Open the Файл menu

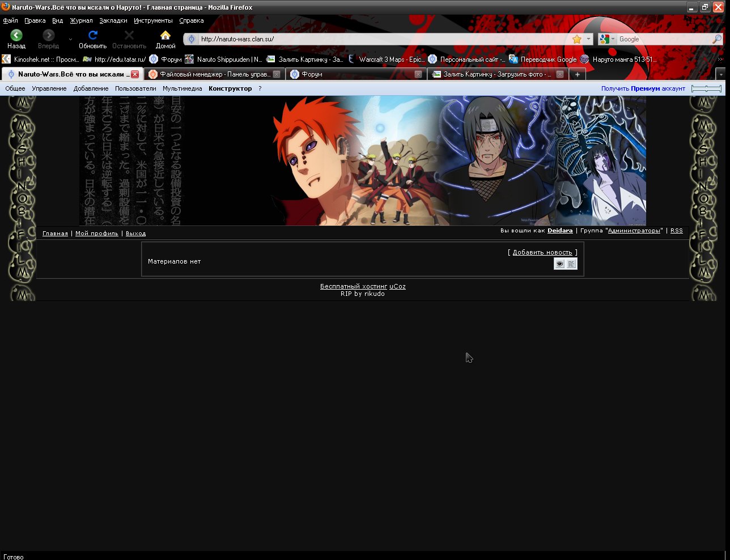coord(10,20)
